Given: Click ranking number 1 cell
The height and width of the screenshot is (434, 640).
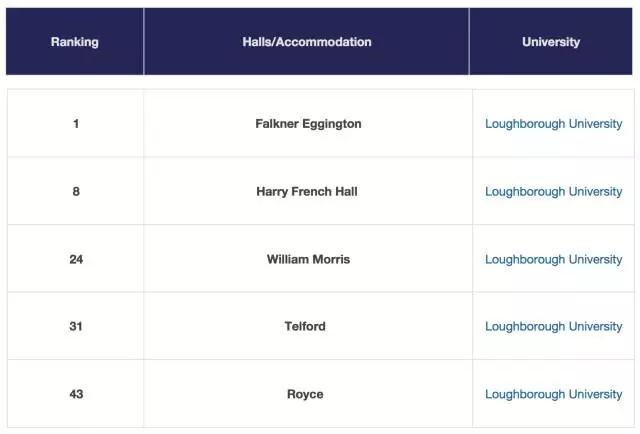Looking at the screenshot, I should pos(76,124).
